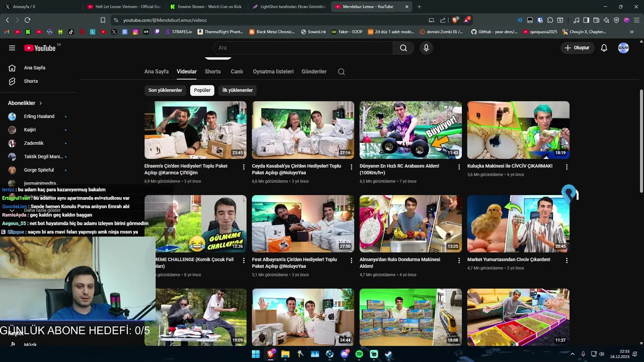The height and width of the screenshot is (362, 644).
Task: Open Erling Haaland subscription
Action: [x=39, y=116]
